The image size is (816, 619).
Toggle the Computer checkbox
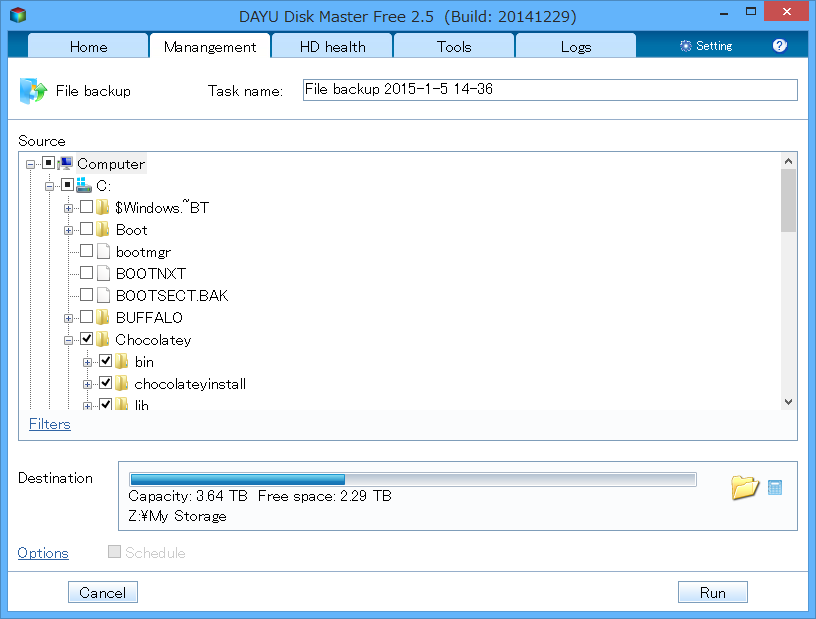click(48, 163)
